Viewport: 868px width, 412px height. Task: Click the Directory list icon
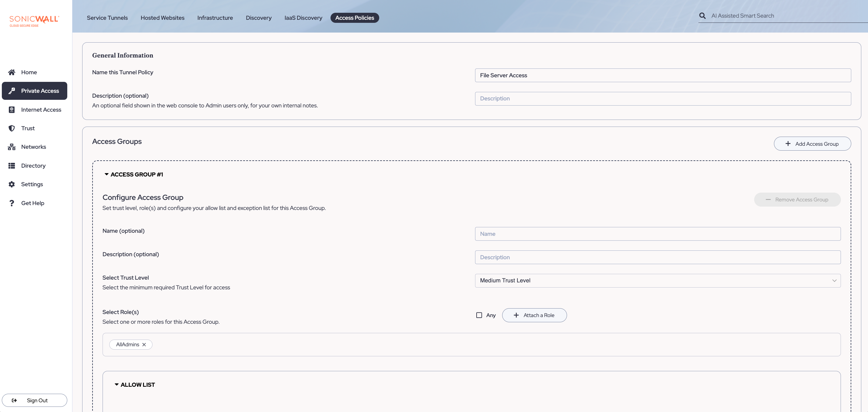point(12,166)
